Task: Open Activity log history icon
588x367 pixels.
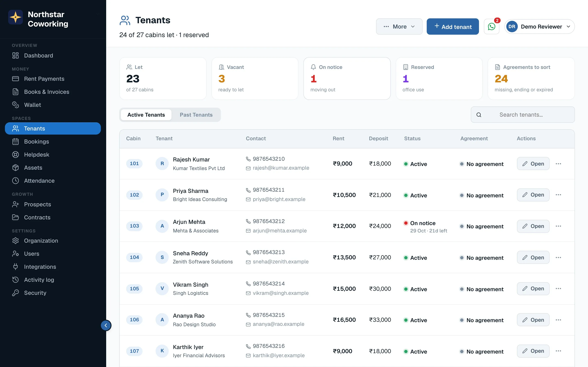Action: pos(16,280)
